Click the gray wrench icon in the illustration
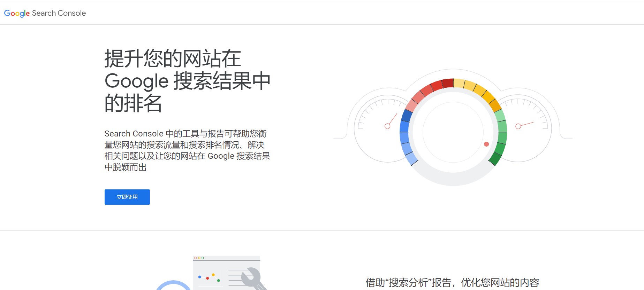 (253, 277)
